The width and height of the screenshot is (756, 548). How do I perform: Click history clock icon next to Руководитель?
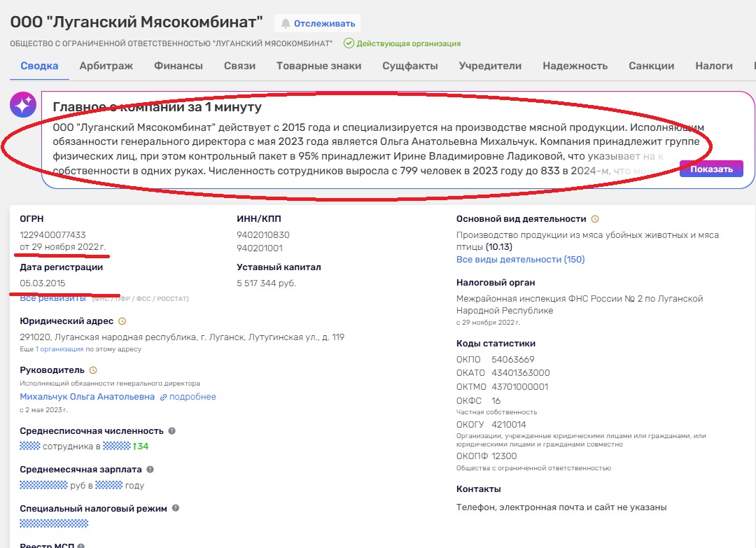point(93,370)
